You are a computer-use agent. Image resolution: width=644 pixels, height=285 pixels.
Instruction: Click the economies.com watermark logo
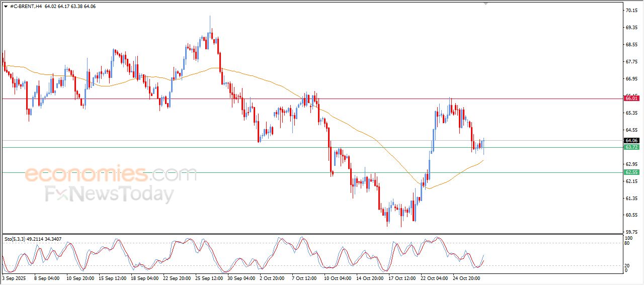(111, 174)
